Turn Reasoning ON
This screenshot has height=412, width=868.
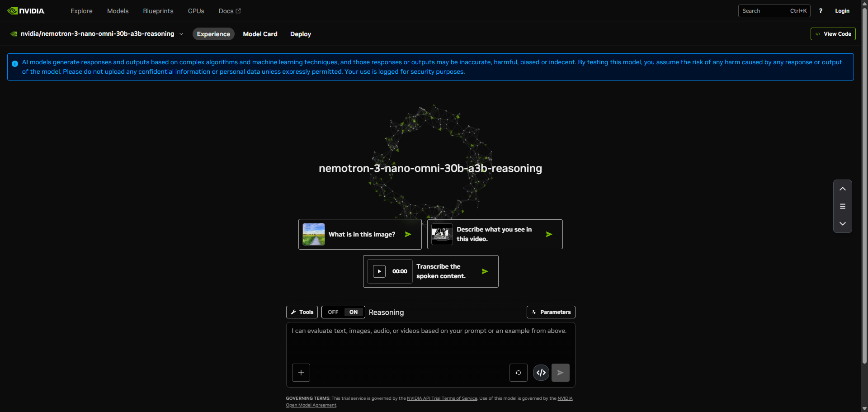coord(354,312)
